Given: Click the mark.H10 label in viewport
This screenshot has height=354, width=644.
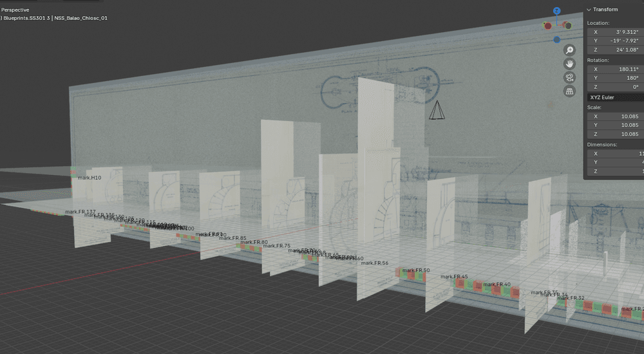Looking at the screenshot, I should [x=90, y=178].
